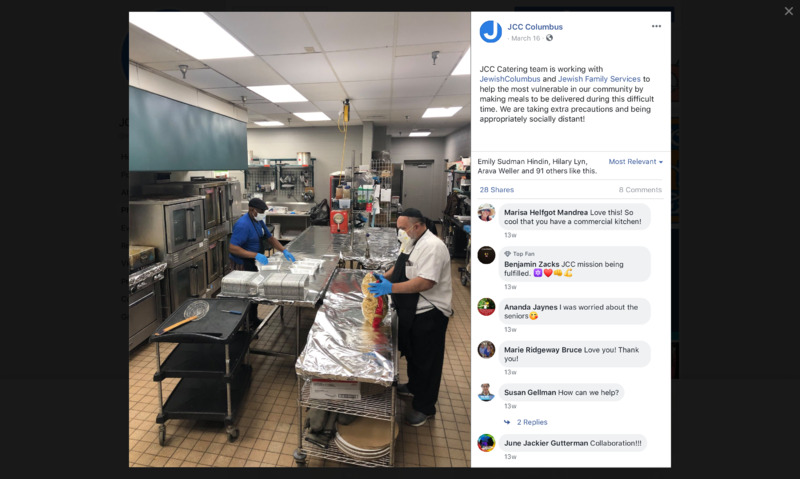The image size is (800, 479).
Task: Open the JCC Columbus page name link
Action: [x=535, y=27]
